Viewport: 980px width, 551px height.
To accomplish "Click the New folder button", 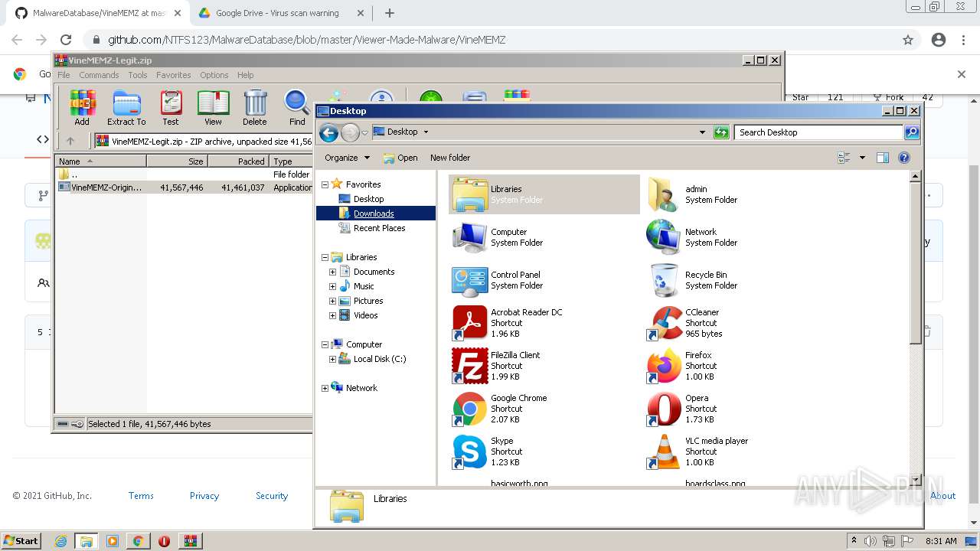I will 450,158.
